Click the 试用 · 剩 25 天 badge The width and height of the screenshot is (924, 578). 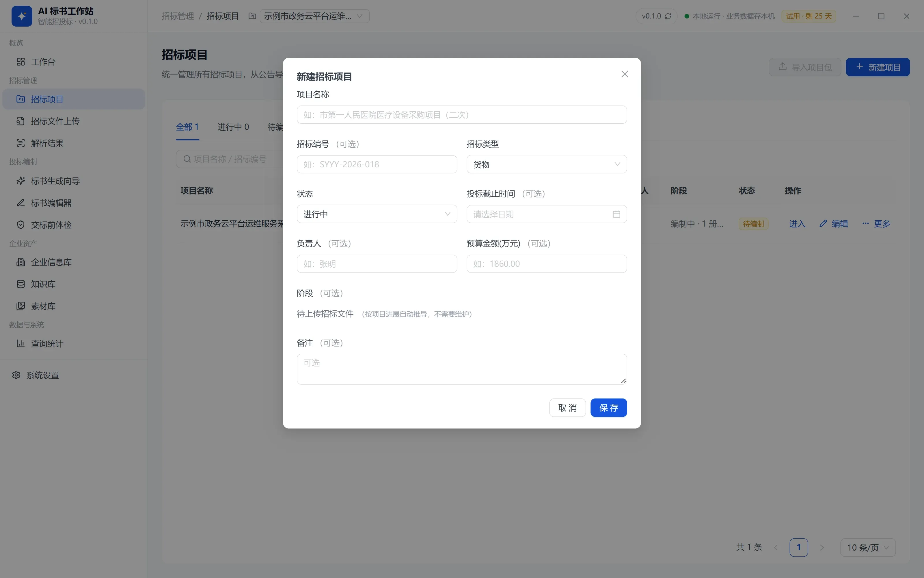click(809, 16)
